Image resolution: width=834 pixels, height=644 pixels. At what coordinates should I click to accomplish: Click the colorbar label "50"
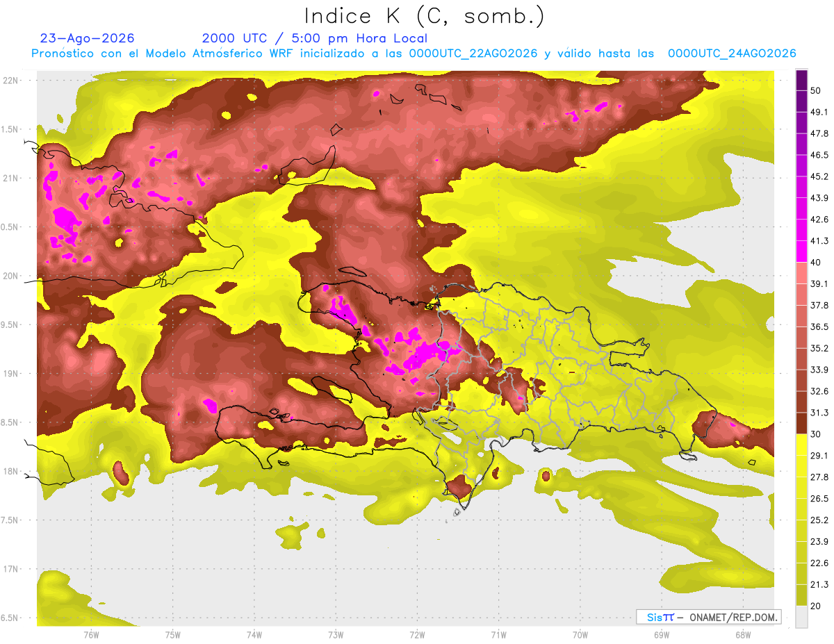[817, 91]
